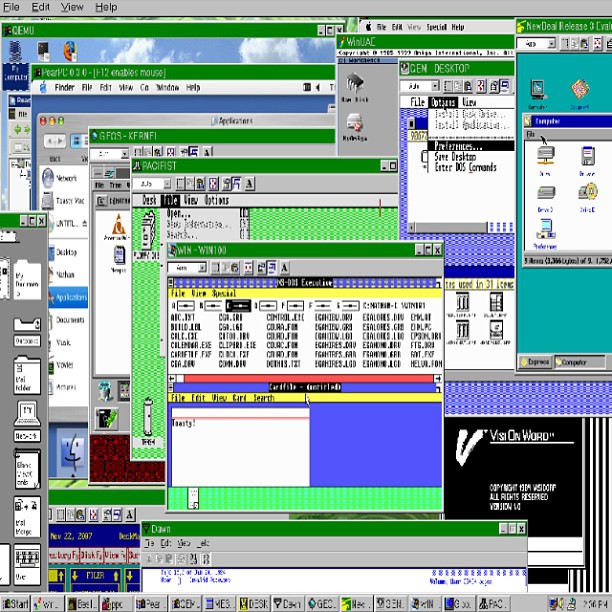Screen dimensions: 612x612
Task: Open Document desktop icon in NewDeal window
Action: [580, 89]
